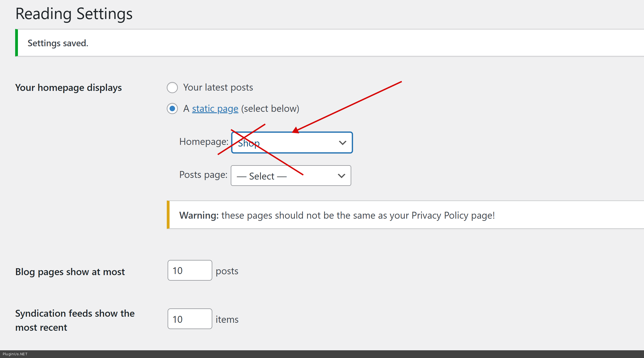Click the Homepage dropdown chevron arrow

coord(342,143)
